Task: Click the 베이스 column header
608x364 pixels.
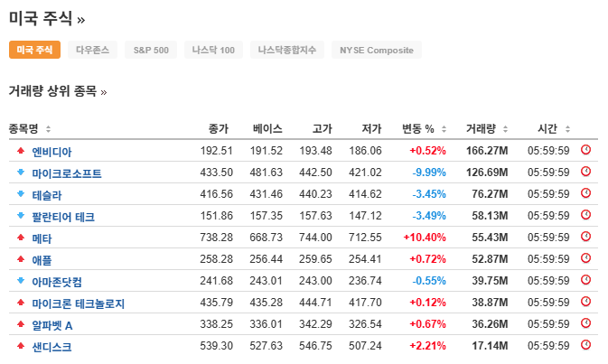Action: click(x=267, y=128)
